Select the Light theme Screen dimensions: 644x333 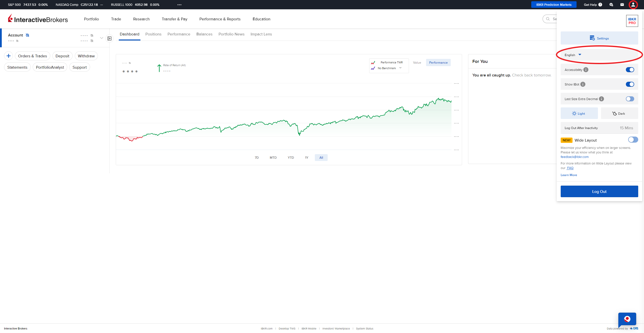coord(579,113)
